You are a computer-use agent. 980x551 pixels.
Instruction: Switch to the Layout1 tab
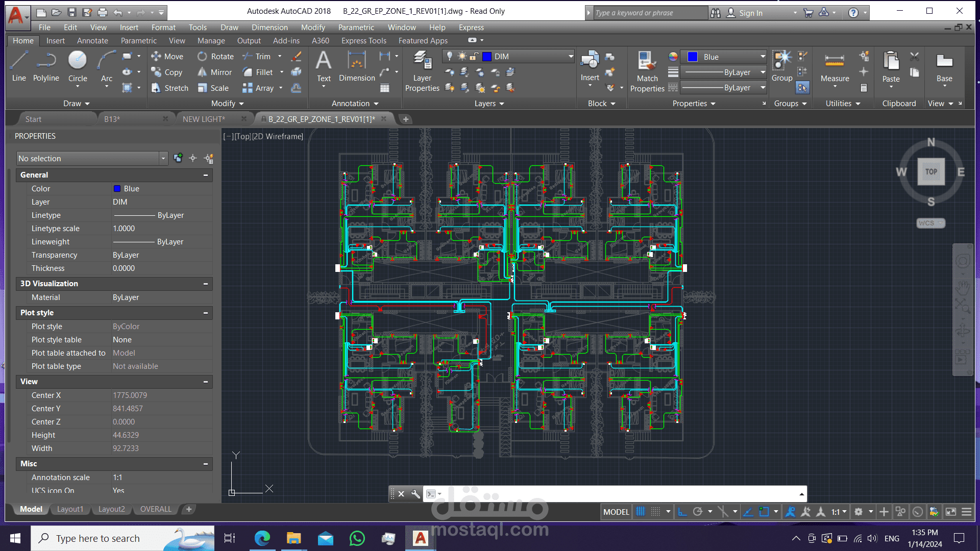click(70, 509)
